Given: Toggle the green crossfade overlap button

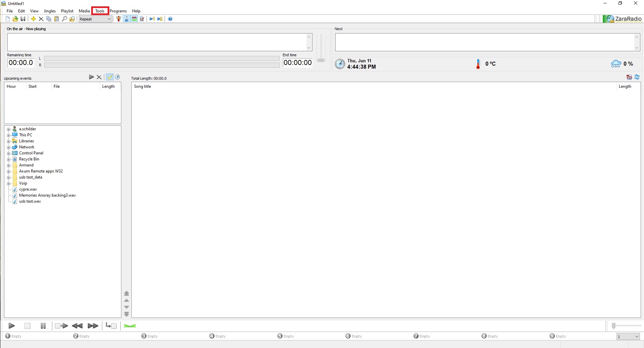Looking at the screenshot, I should 130,326.
